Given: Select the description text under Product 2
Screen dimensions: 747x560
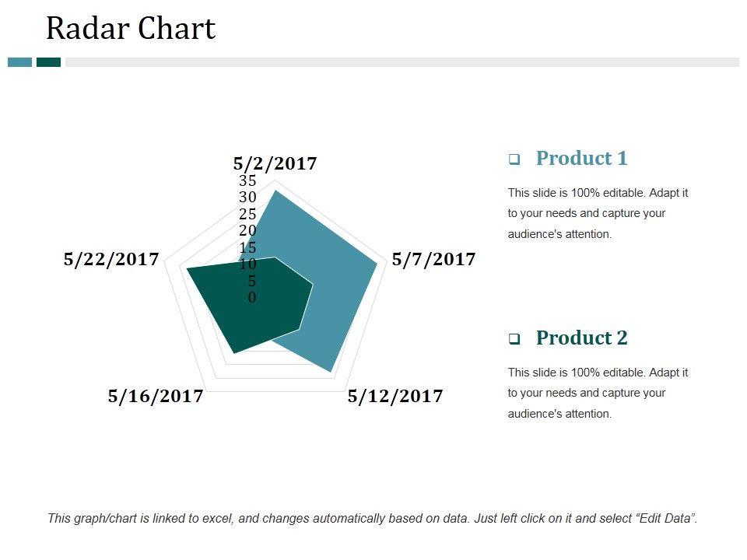Looking at the screenshot, I should coord(598,393).
